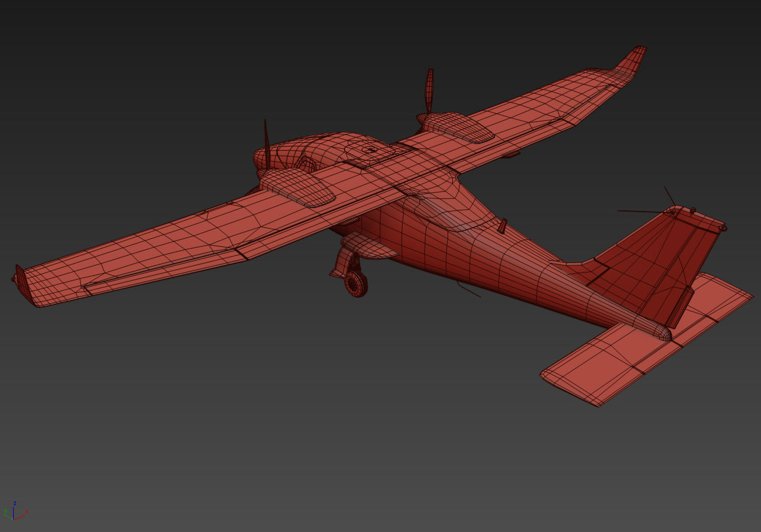Select the viewport axis indicator origin
The image size is (761, 532).
point(13,519)
